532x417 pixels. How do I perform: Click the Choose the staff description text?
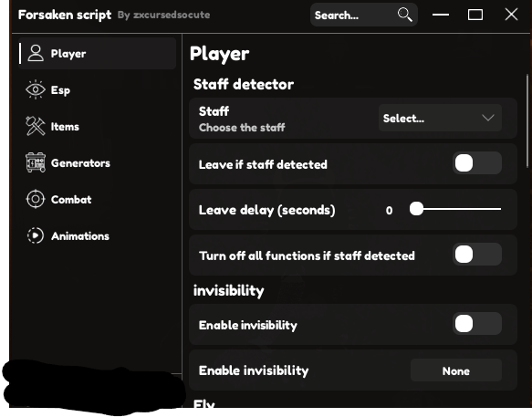click(x=242, y=128)
